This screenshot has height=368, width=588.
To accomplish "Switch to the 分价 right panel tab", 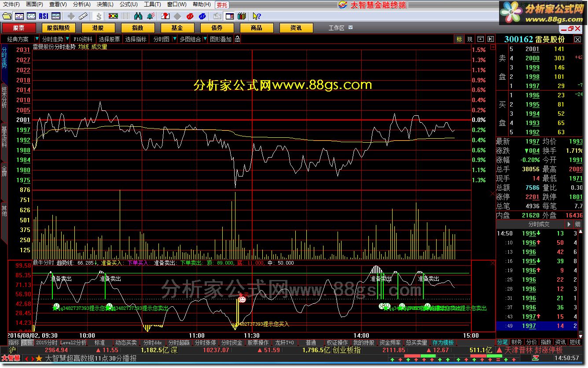I will point(532,342).
